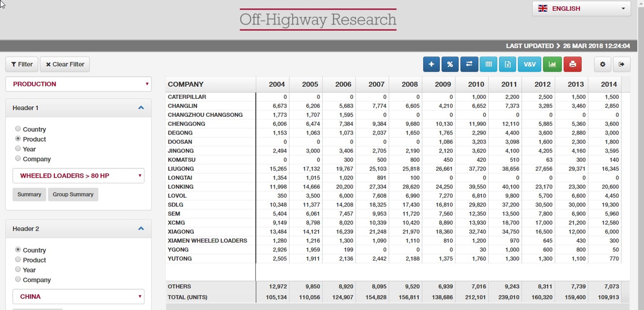The image size is (644, 310).
Task: Collapse the Header 1 panel
Action: pos(141,108)
